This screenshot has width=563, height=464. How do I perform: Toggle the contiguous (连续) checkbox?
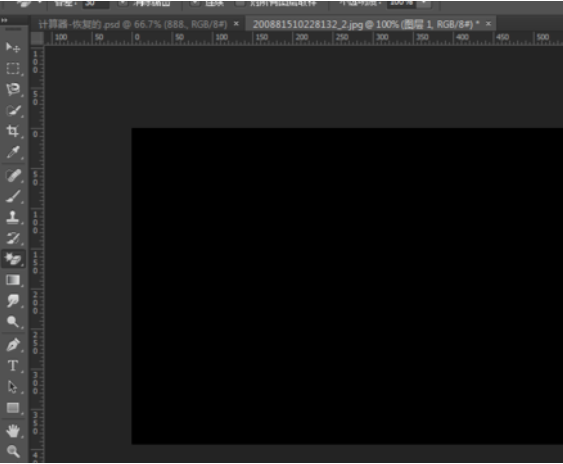tap(195, 3)
